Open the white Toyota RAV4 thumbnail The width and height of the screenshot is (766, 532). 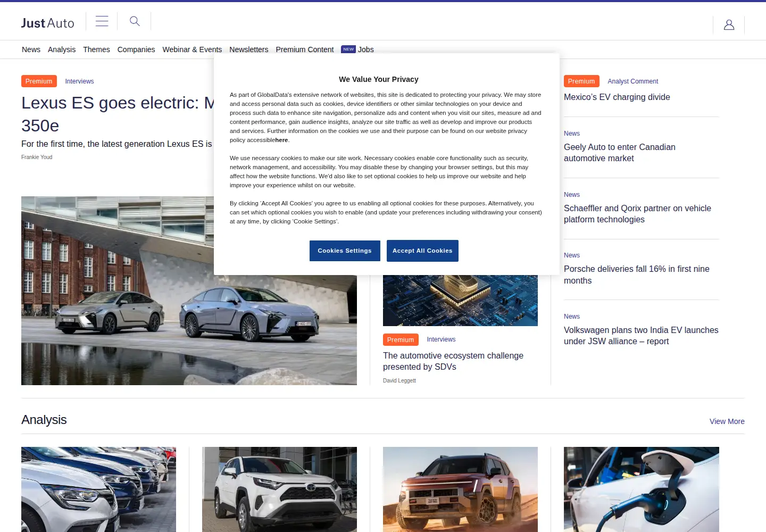click(279, 489)
